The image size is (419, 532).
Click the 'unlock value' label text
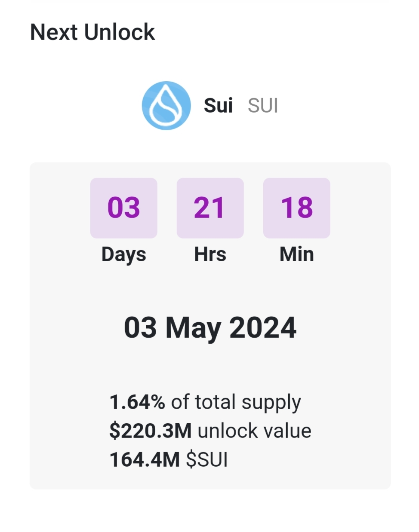(x=255, y=431)
